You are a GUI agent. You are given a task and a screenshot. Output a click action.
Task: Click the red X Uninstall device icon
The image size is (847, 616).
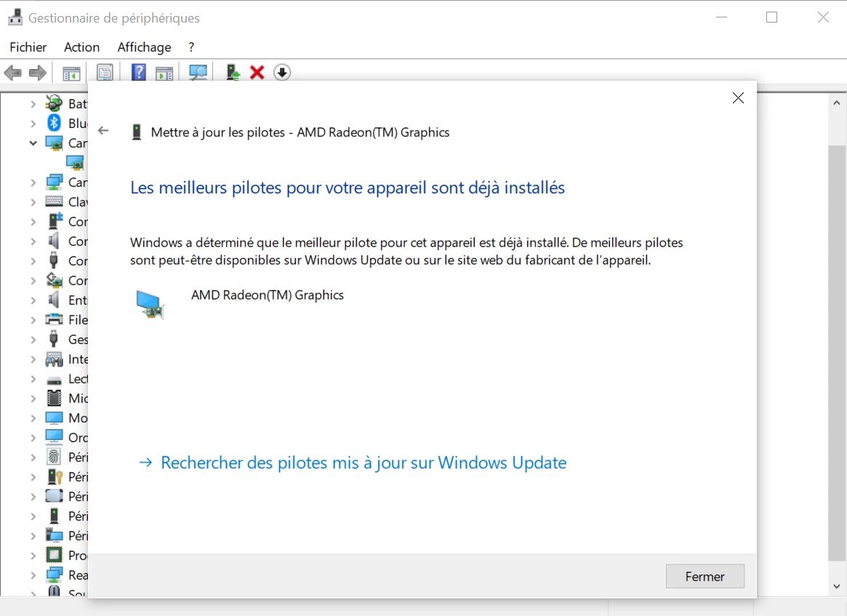257,73
